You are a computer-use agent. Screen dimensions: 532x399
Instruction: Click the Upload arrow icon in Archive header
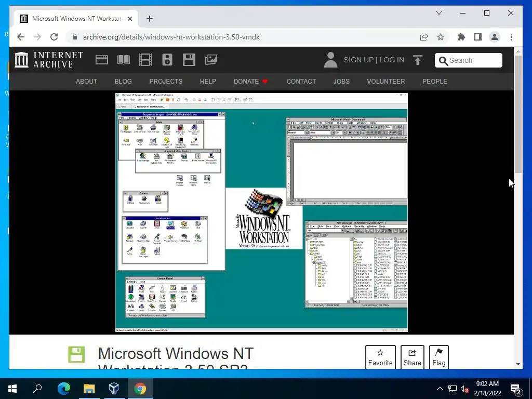[x=418, y=60]
